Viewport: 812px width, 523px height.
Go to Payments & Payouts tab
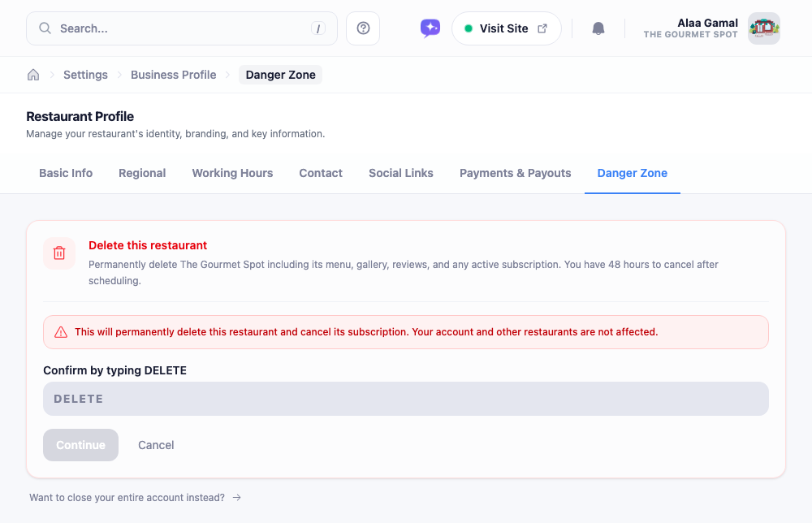pyautogui.click(x=516, y=173)
